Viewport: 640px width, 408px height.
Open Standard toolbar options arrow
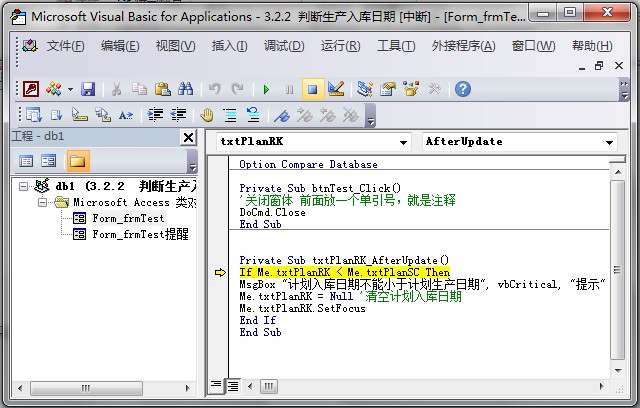click(x=624, y=90)
